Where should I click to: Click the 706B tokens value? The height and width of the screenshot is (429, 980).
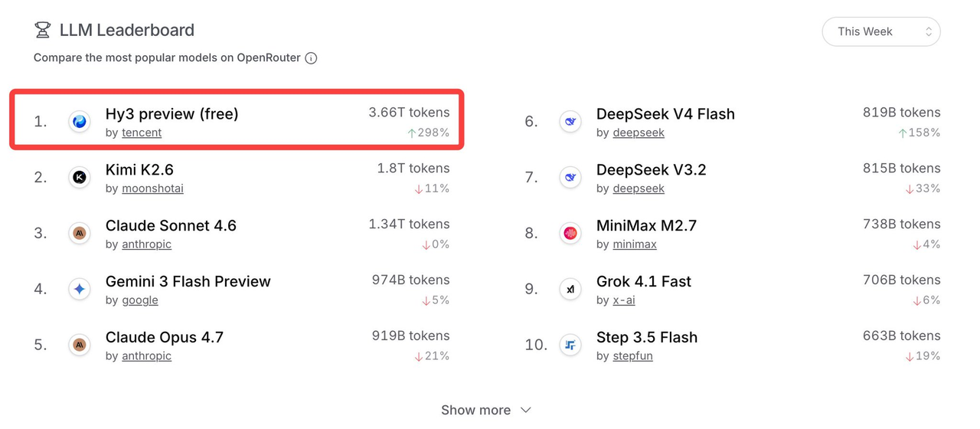pos(902,280)
